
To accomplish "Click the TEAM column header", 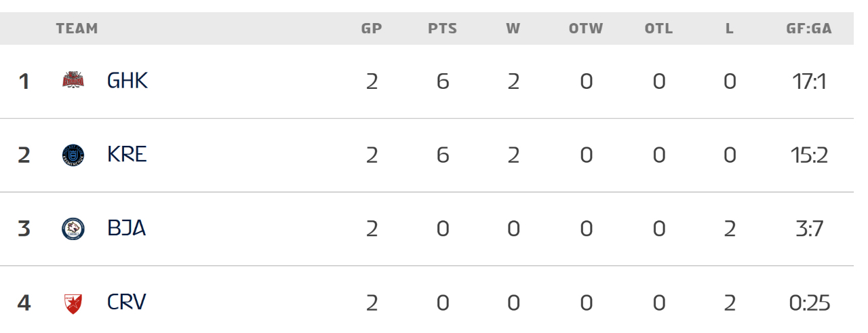I will tap(77, 28).
